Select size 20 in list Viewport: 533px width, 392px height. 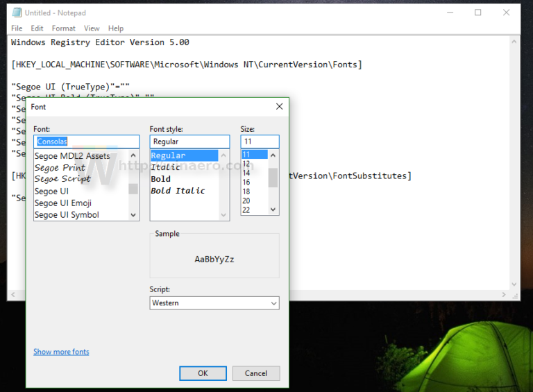246,201
